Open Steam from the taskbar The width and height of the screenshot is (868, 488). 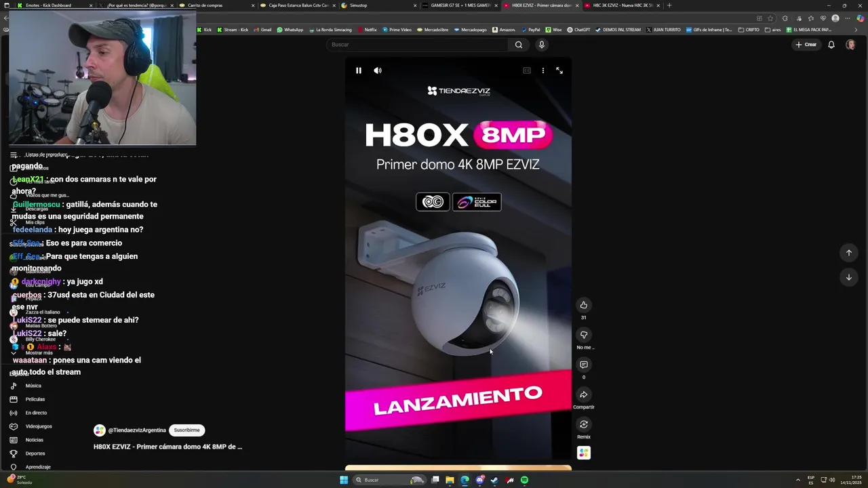pyautogui.click(x=494, y=480)
